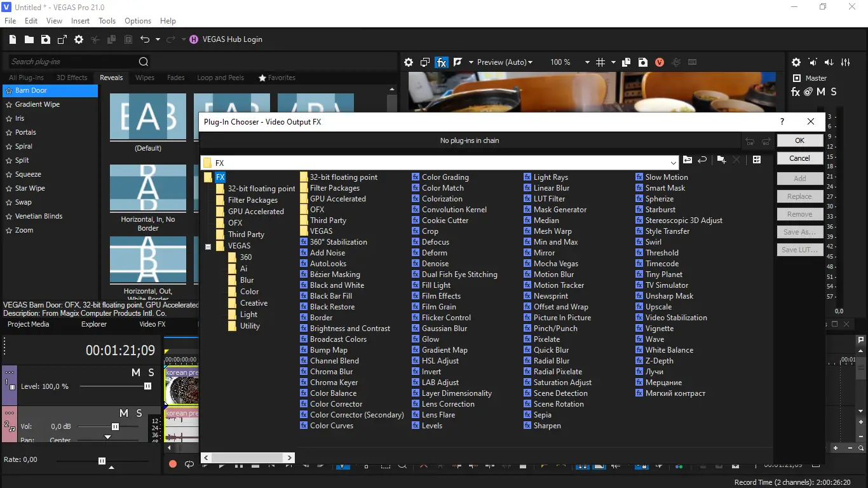Start recording with the red record button
Screen dimensions: 868x488
pyautogui.click(x=173, y=464)
